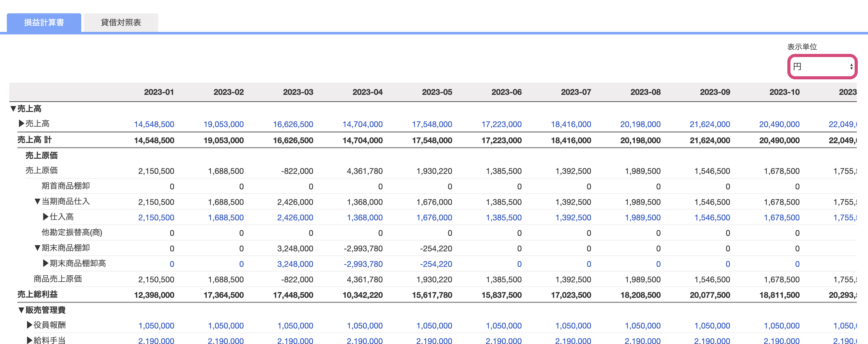
Task: Open 役員報酬 amount 1,050,000 for 2023-10
Action: coord(781,325)
